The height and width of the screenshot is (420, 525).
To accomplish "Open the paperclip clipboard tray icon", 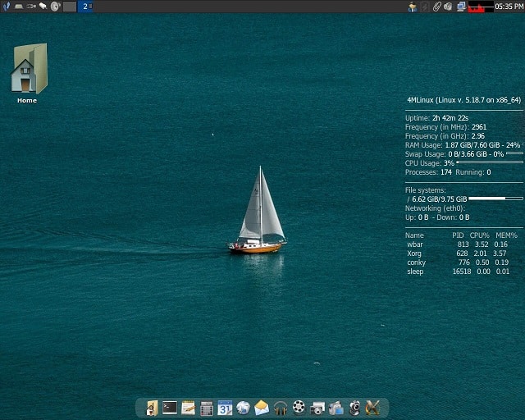I will [x=437, y=7].
